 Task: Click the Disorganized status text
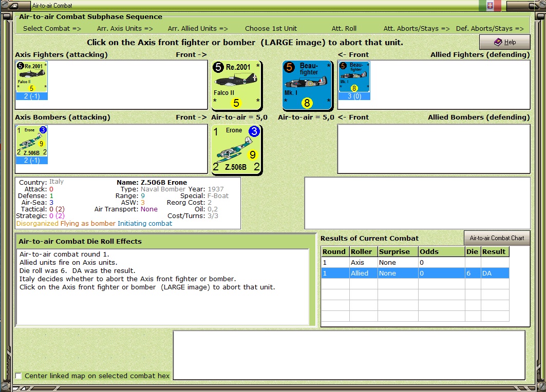pos(37,223)
